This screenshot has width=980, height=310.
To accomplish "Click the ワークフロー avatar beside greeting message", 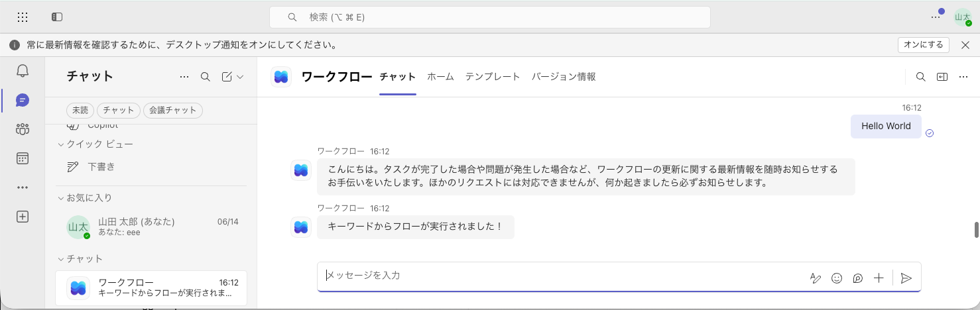I will tap(301, 170).
